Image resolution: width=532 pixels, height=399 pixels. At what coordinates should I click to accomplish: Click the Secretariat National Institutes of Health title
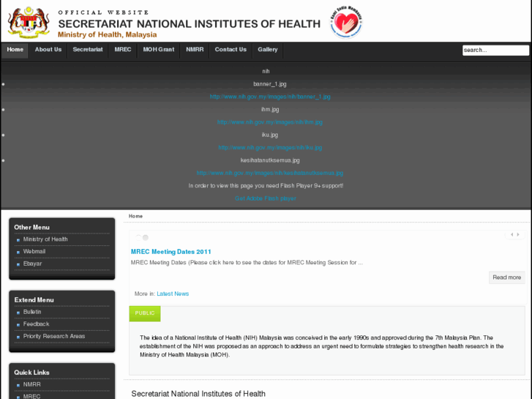click(198, 394)
